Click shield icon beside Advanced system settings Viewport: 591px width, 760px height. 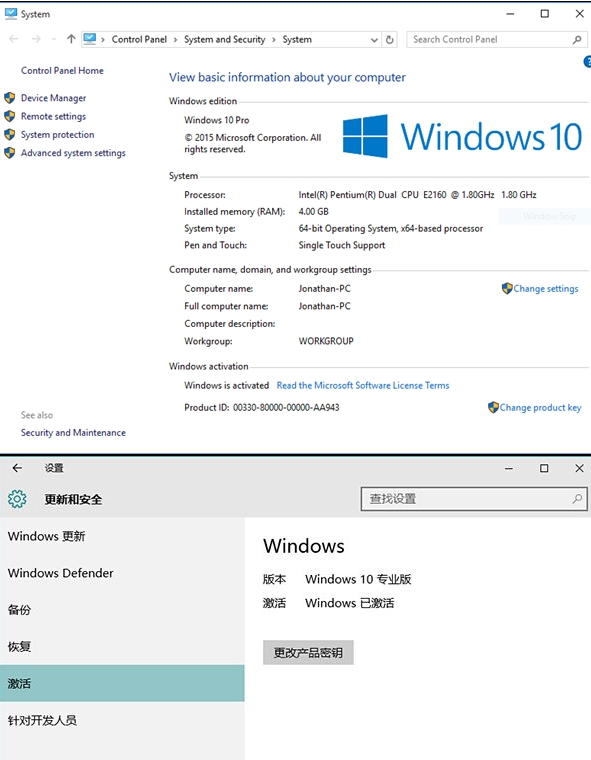pos(9,153)
